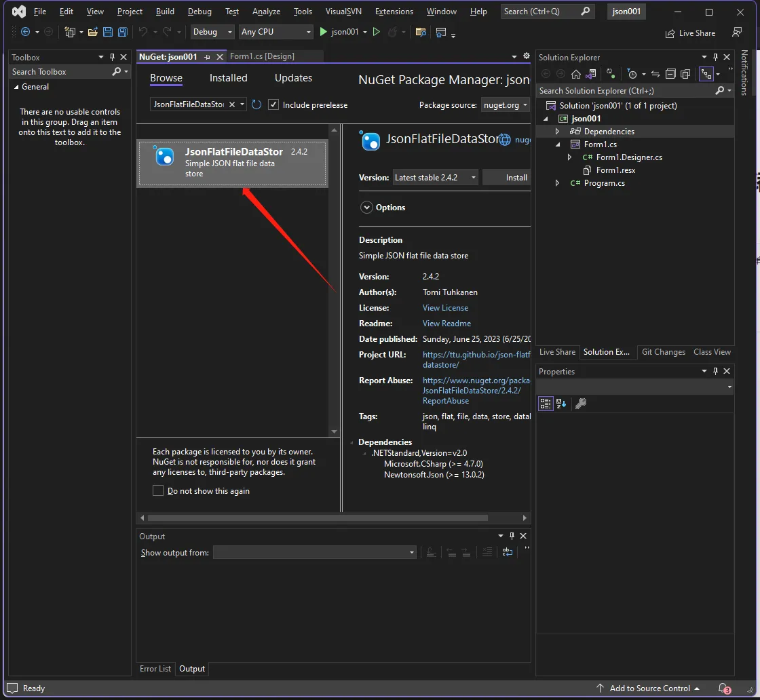Click the Install package button
Screen dimensions: 760x700
point(507,178)
